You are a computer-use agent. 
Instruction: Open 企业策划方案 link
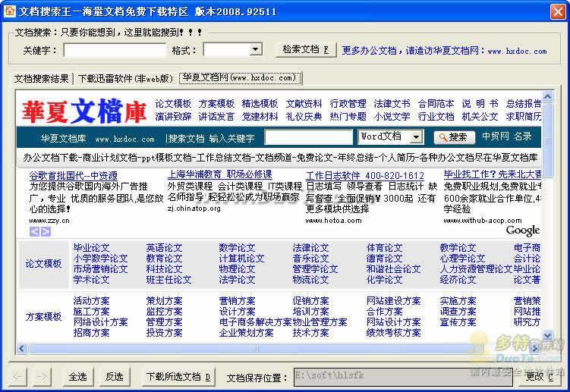[x=246, y=333]
